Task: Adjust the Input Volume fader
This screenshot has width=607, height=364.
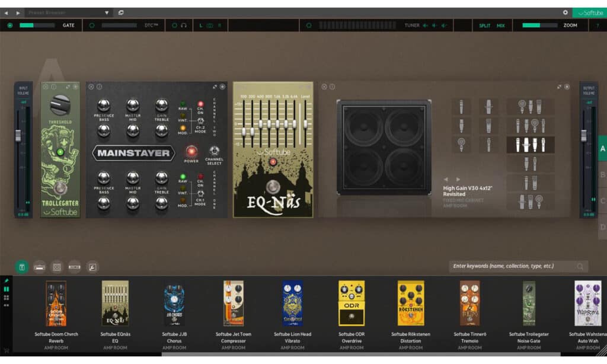Action: (18, 136)
